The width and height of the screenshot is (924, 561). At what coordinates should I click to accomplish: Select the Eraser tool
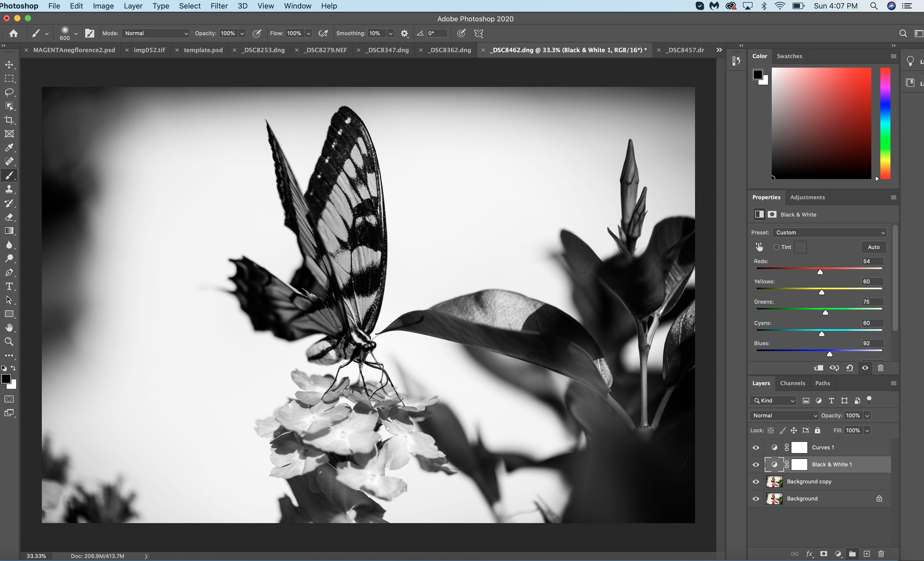9,217
